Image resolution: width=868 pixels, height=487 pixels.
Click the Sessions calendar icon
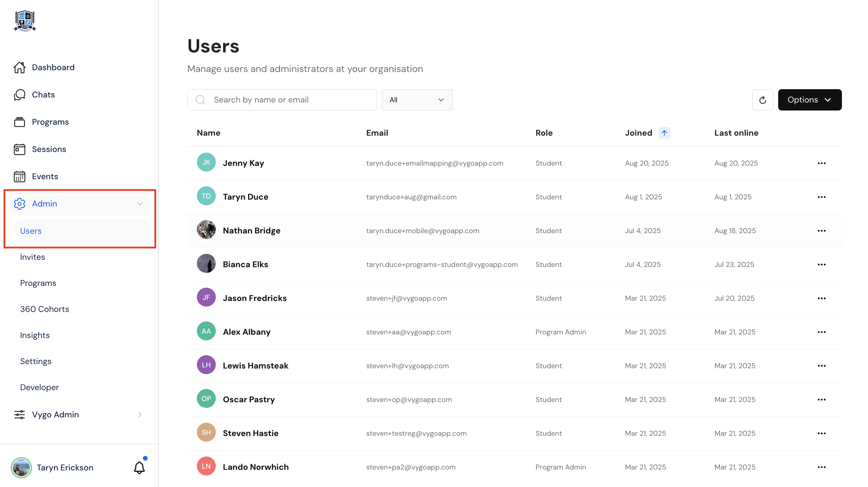pyautogui.click(x=19, y=149)
